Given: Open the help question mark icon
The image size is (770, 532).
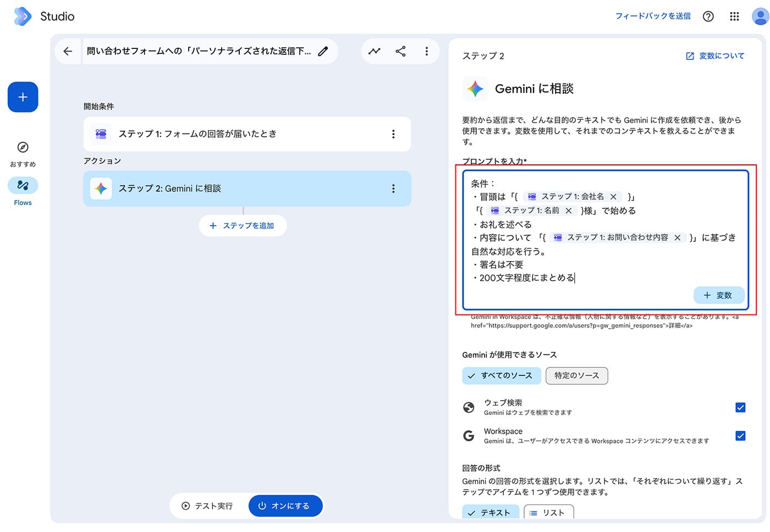Looking at the screenshot, I should (x=708, y=16).
